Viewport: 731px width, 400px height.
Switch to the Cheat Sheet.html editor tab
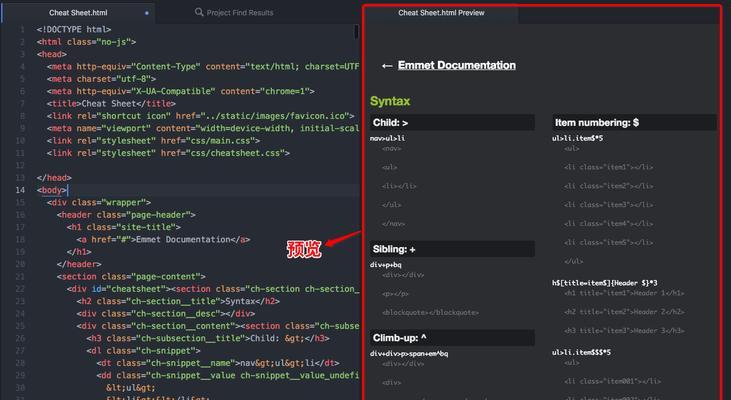(78, 13)
